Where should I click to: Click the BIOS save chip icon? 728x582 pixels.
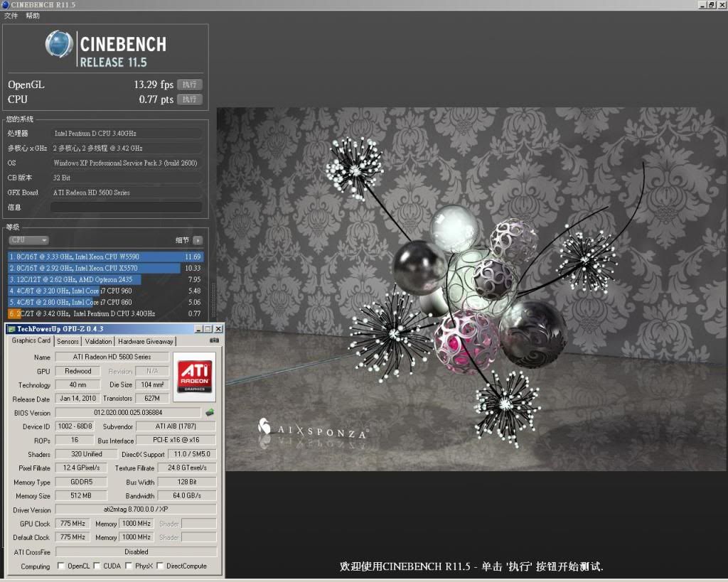click(x=210, y=412)
